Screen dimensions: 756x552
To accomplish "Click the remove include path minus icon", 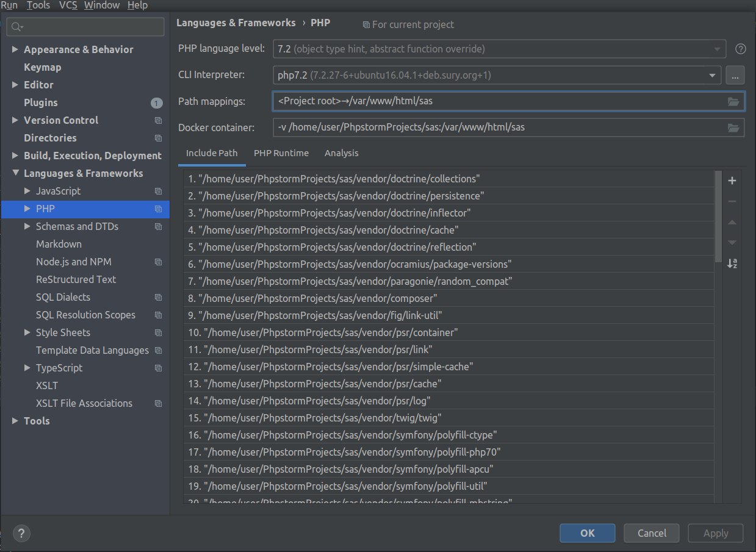I will tap(732, 201).
